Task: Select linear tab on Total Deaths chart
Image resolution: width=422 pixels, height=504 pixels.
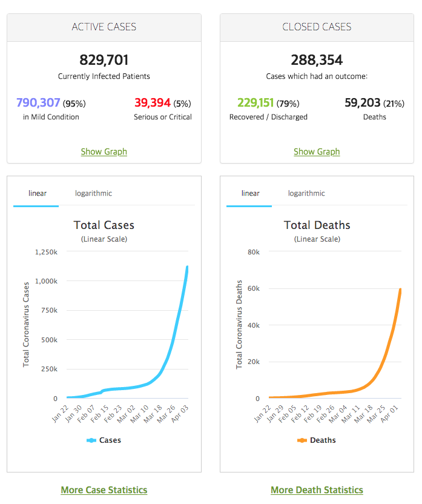Action: (250, 193)
